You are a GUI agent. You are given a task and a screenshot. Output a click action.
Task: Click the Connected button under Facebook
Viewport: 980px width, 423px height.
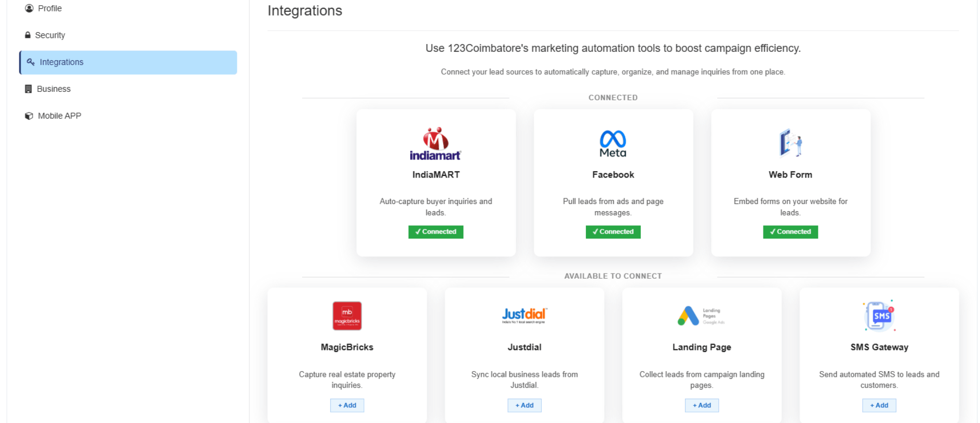pos(613,232)
